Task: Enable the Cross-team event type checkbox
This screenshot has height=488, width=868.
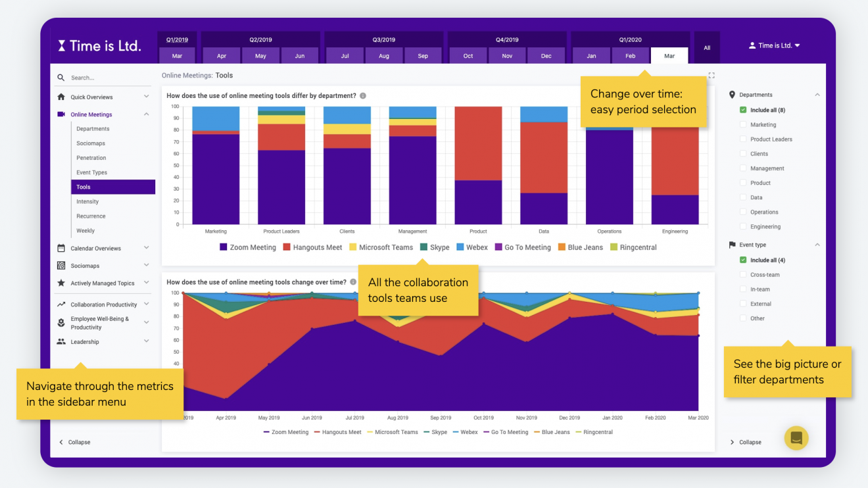Action: pyautogui.click(x=743, y=275)
